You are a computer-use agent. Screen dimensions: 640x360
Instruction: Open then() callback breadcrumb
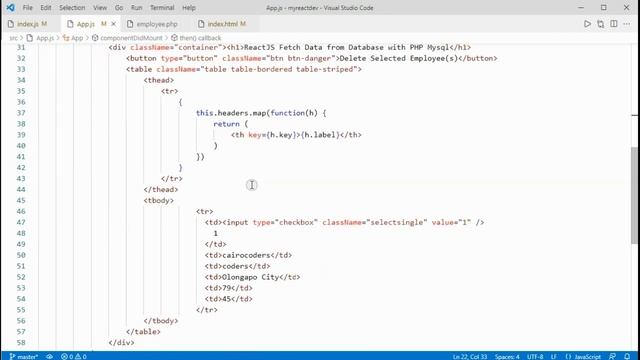coord(200,38)
